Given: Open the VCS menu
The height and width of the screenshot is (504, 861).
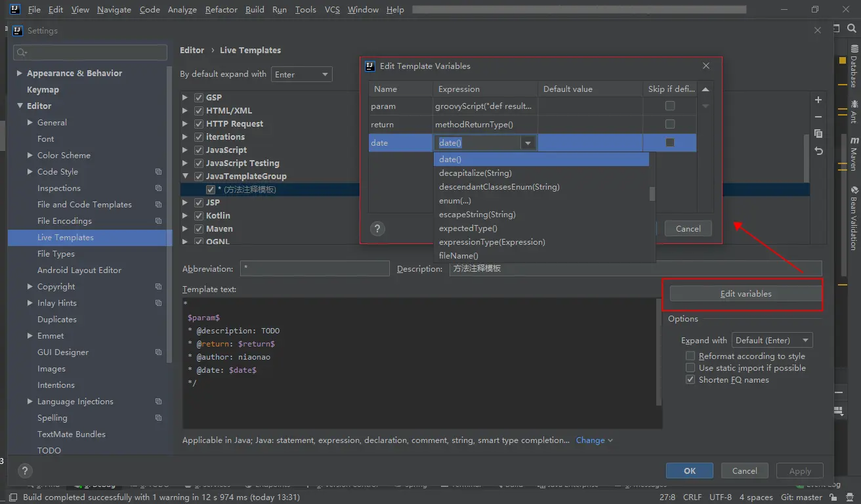Looking at the screenshot, I should click(x=332, y=10).
